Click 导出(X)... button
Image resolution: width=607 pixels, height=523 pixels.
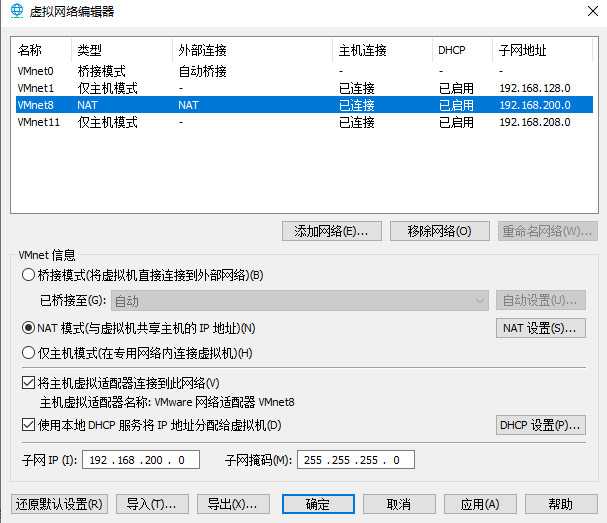233,504
